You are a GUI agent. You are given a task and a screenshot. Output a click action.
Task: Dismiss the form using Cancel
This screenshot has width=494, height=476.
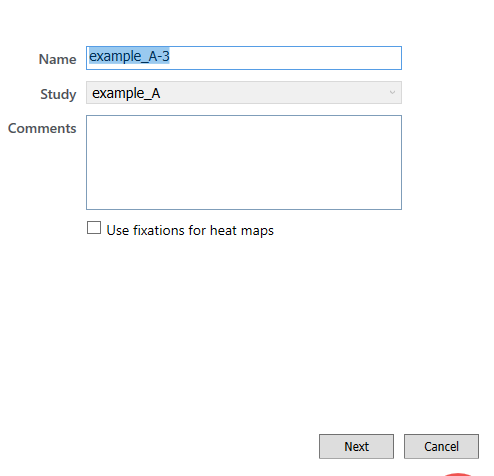point(441,446)
